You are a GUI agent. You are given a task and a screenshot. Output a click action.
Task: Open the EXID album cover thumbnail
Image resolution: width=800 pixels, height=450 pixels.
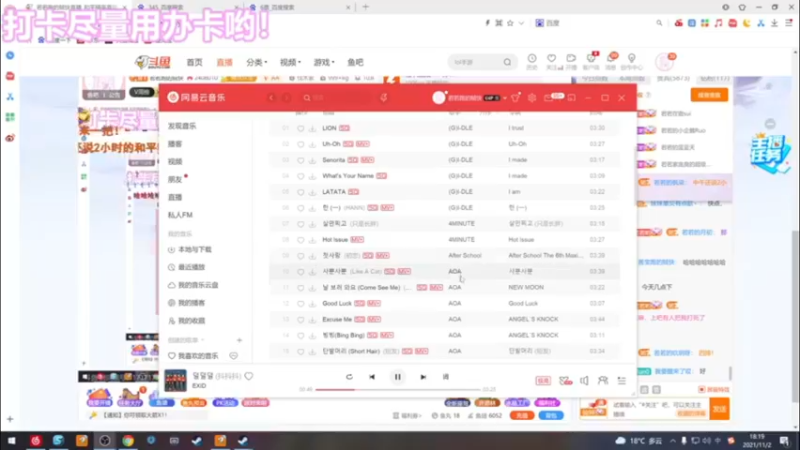pyautogui.click(x=176, y=381)
